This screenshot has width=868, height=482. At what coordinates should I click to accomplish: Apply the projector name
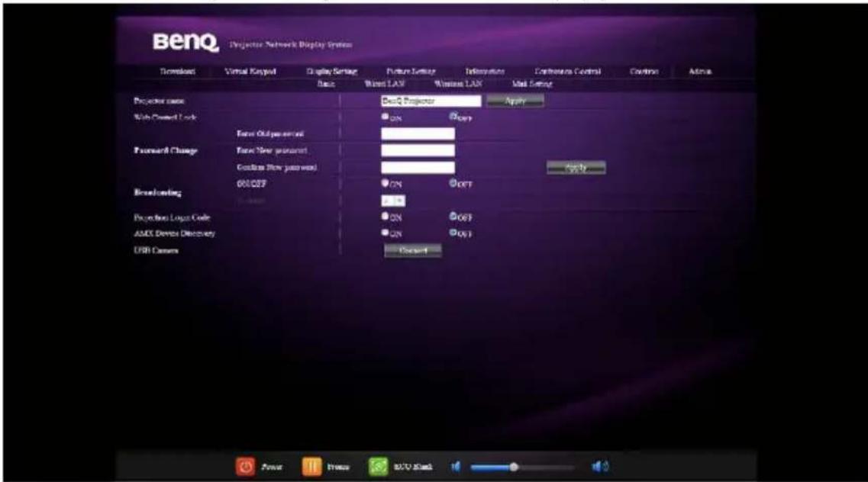(x=515, y=101)
